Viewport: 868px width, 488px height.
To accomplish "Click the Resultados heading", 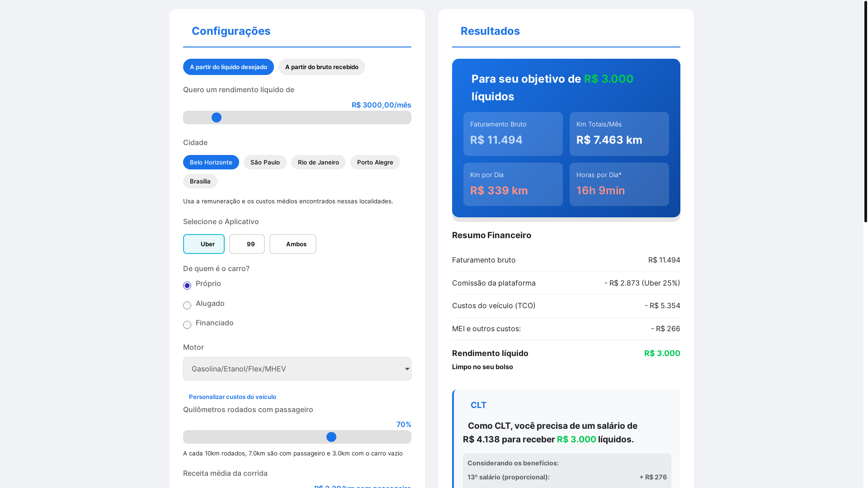I will point(490,31).
